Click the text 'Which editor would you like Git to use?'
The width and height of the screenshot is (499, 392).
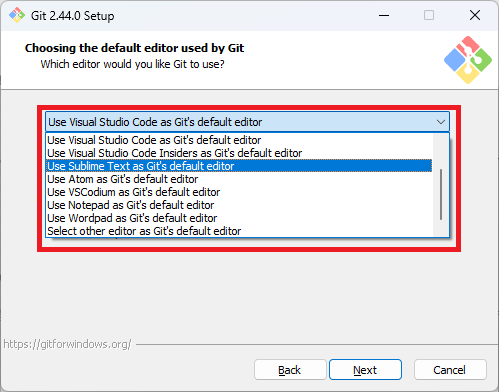click(132, 64)
